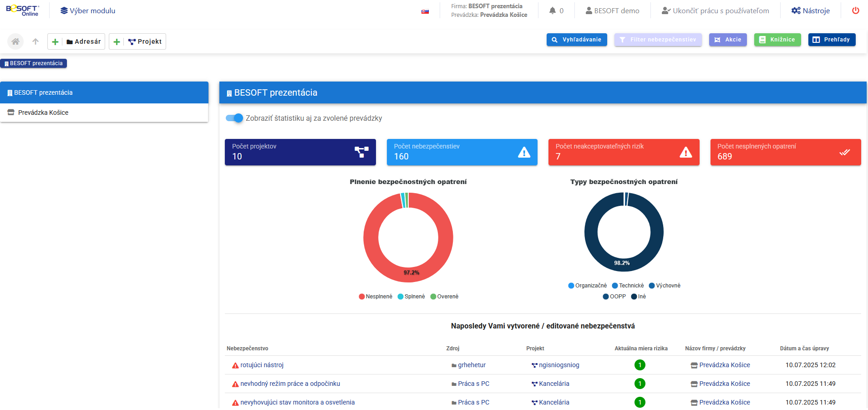The height and width of the screenshot is (410, 868).
Task: Click the Akcie button
Action: click(x=728, y=40)
